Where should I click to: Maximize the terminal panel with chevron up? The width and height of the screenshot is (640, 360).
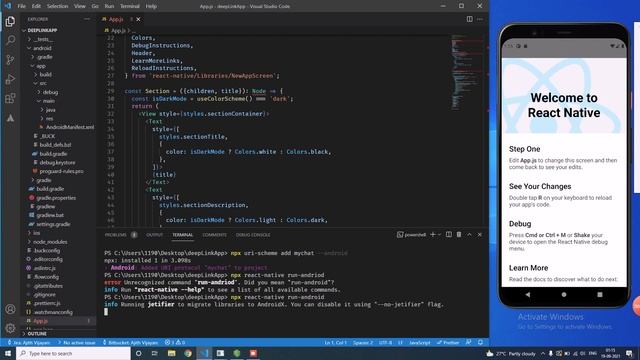click(x=469, y=235)
